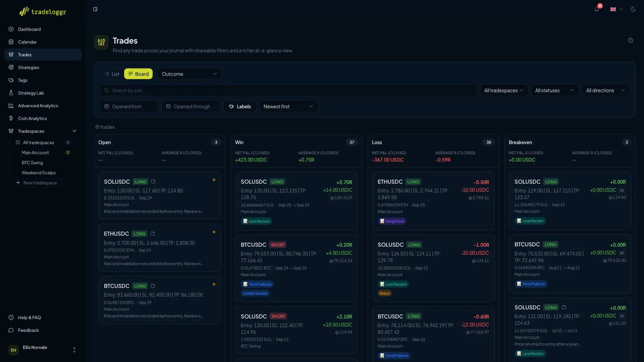
Task: Open Advanced Analytics
Action: pos(43,106)
